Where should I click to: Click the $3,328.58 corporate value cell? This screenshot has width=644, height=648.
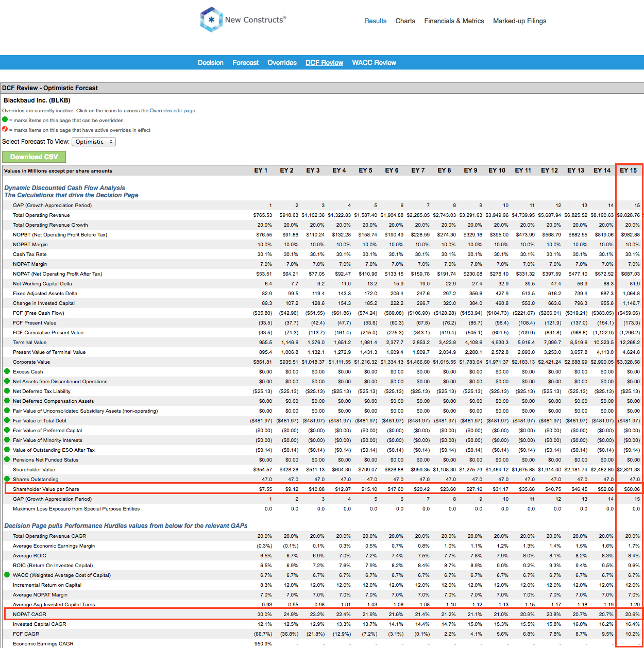tap(629, 362)
